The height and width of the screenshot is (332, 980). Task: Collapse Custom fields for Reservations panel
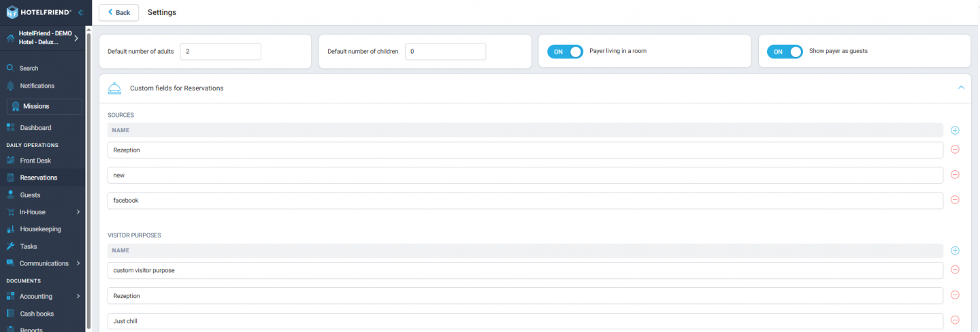click(x=961, y=88)
